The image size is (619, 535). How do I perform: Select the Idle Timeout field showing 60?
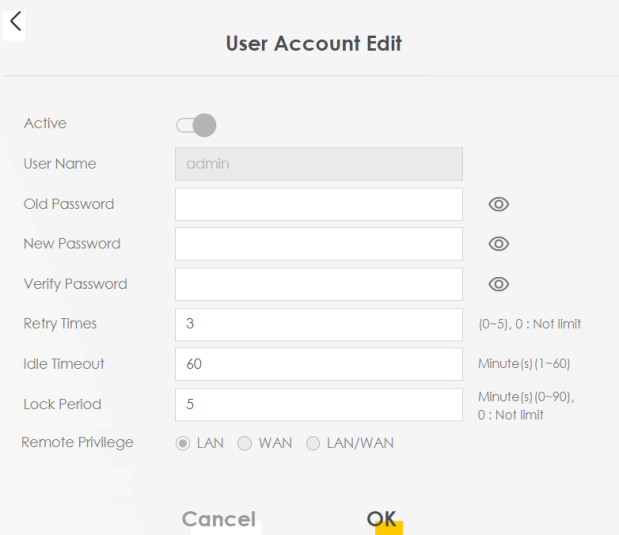pyautogui.click(x=318, y=364)
